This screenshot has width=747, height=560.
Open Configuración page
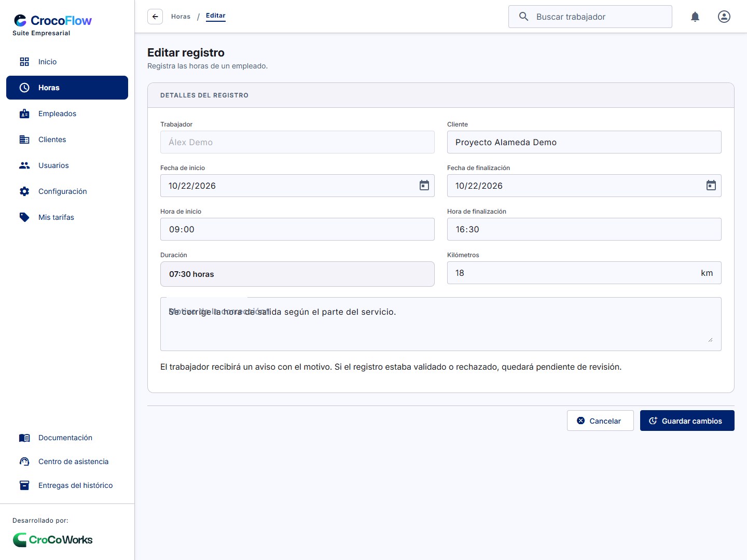coord(67,191)
